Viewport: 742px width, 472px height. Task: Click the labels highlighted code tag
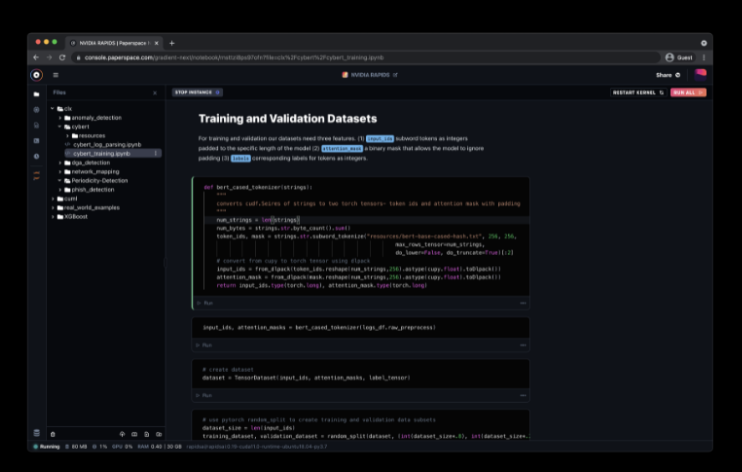coord(240,159)
